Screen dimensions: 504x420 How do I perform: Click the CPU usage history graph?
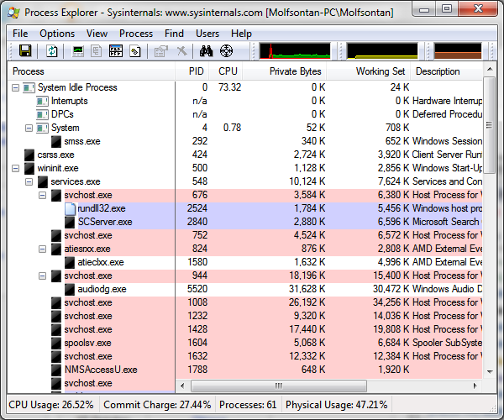pyautogui.click(x=295, y=50)
